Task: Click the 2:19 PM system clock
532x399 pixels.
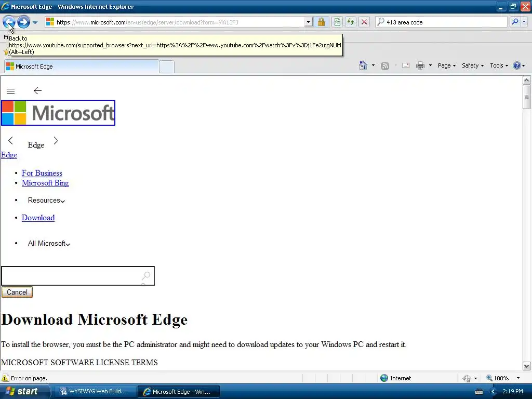Action: click(513, 392)
